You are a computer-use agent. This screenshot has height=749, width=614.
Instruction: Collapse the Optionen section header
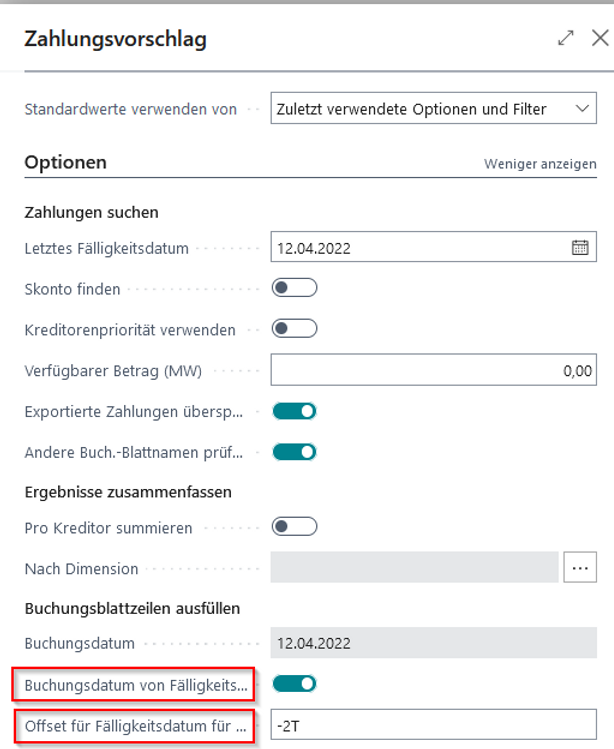66,162
